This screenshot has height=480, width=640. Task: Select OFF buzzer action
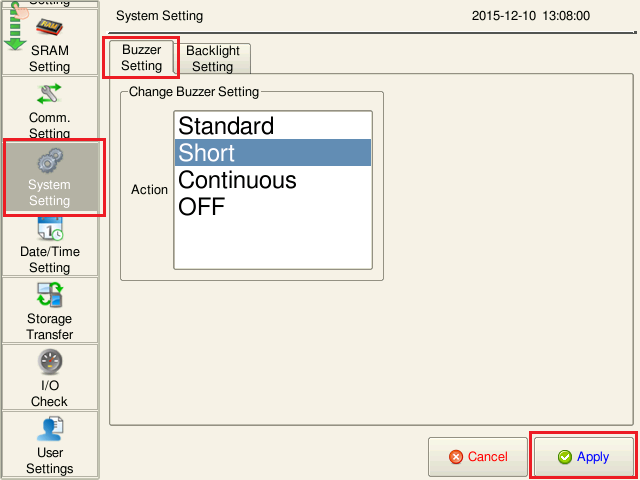[x=202, y=207]
